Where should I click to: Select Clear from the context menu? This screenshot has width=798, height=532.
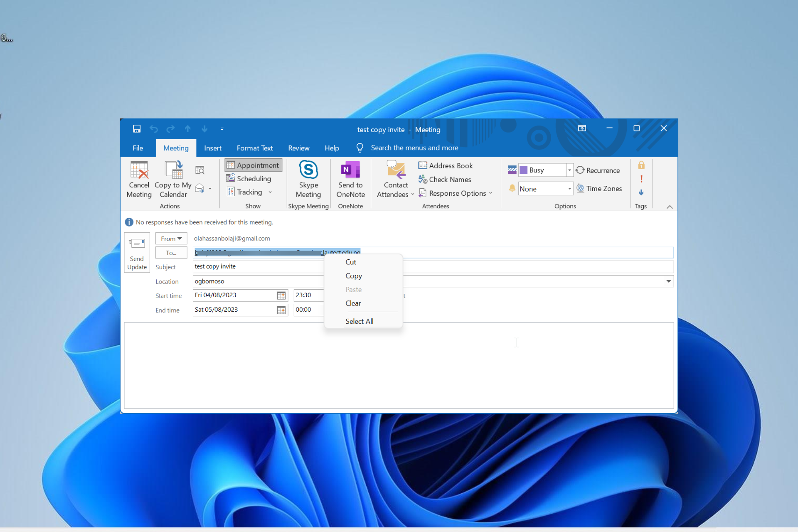click(x=355, y=303)
